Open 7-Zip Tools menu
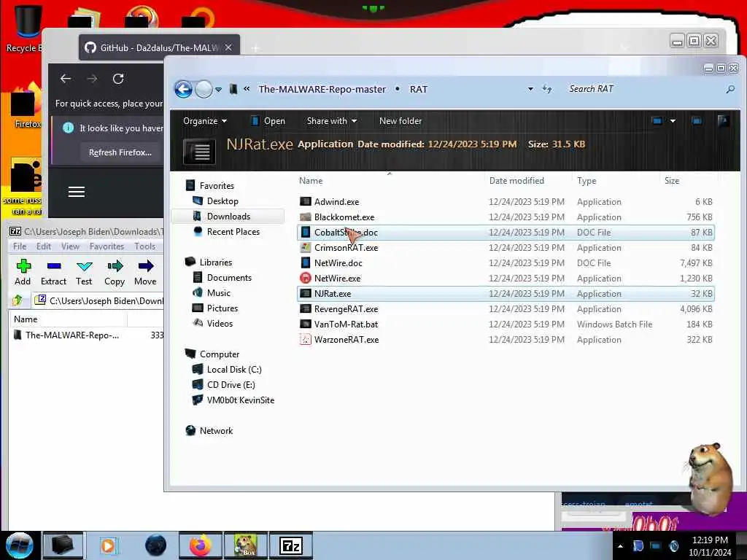747x560 pixels. tap(145, 246)
